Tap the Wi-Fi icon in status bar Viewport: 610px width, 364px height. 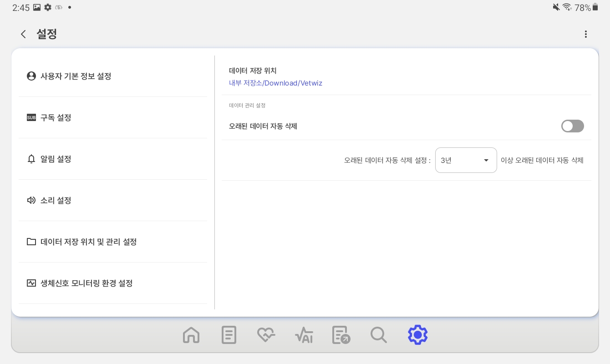(567, 7)
